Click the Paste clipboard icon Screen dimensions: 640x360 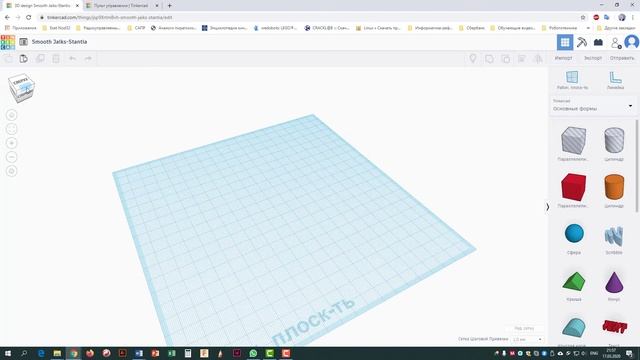[x=24, y=59]
